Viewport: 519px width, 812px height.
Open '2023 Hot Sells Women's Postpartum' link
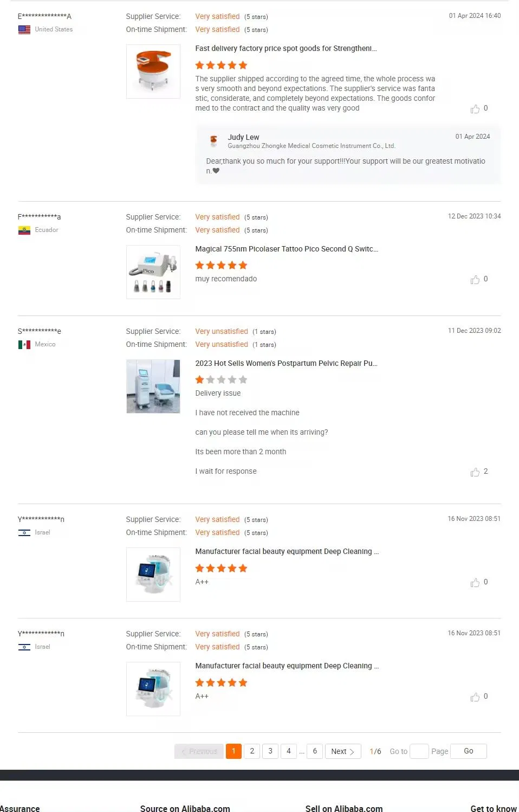click(286, 364)
